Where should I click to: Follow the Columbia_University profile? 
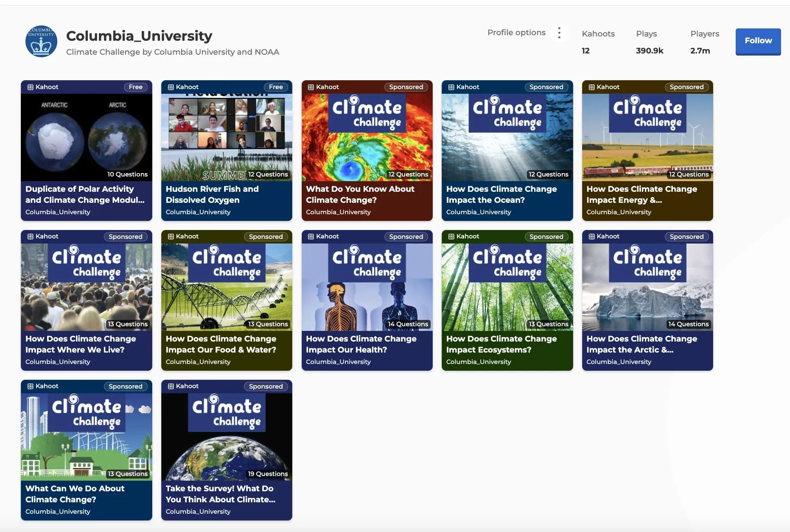point(758,41)
